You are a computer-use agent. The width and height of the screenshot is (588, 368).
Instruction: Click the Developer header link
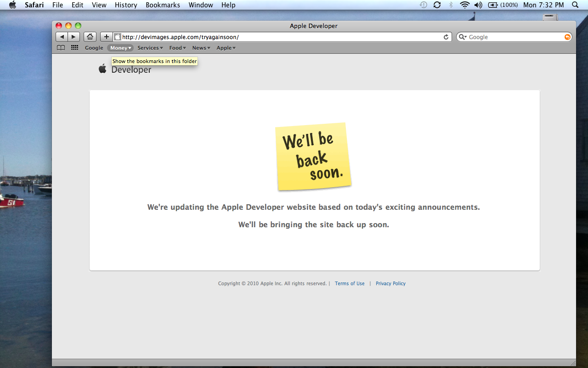(x=131, y=69)
